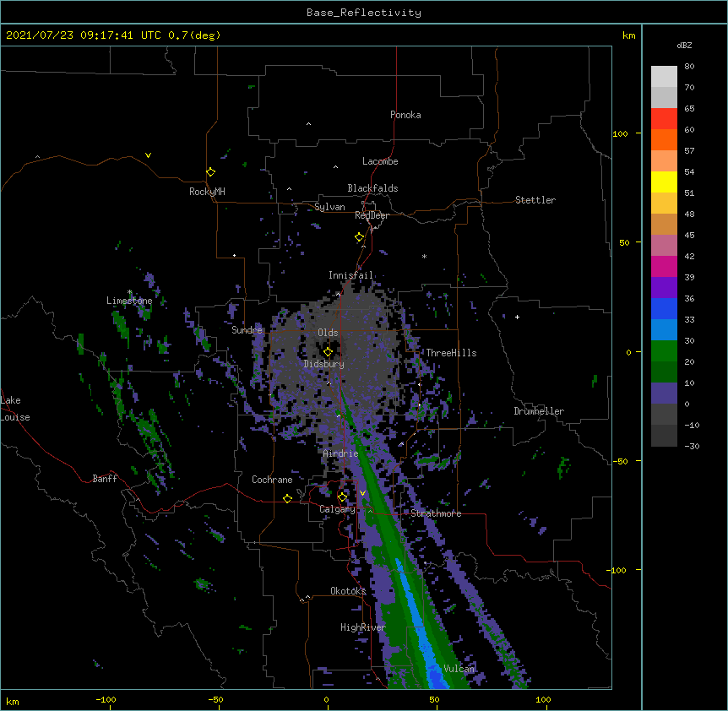Select the dark green 10-20 dBZ swatch

click(664, 372)
